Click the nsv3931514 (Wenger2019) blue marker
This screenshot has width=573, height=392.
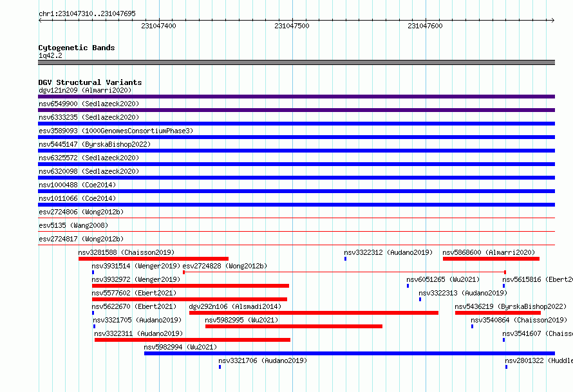pyautogui.click(x=93, y=272)
